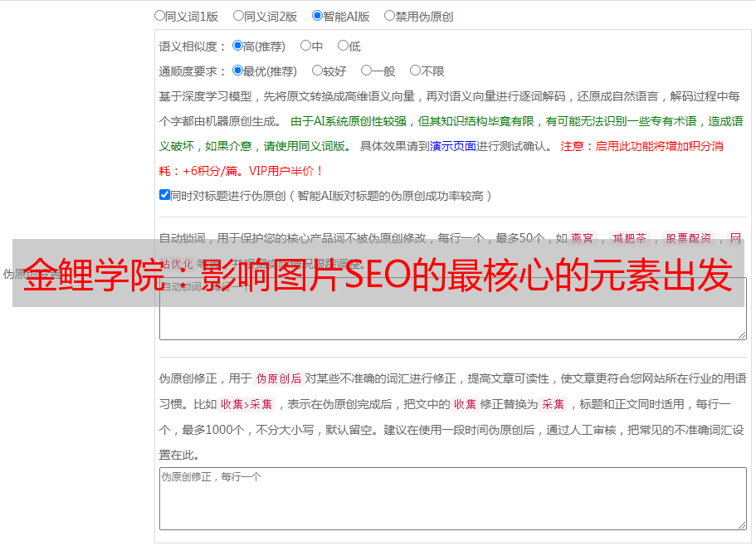The image size is (756, 546).
Task: Select 禁用伪原创 radio option
Action: 389,16
